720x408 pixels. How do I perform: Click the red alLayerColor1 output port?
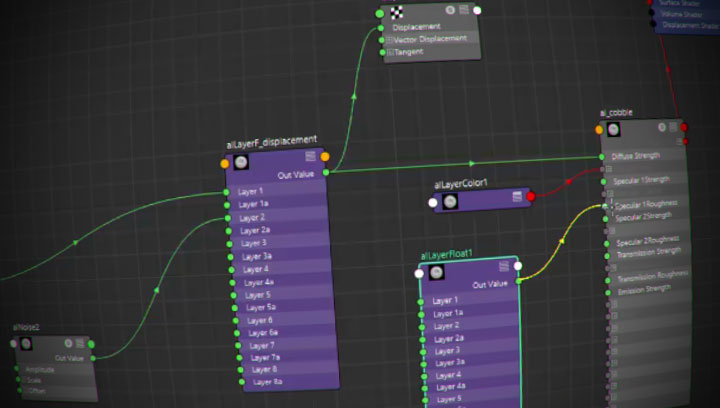(530, 197)
